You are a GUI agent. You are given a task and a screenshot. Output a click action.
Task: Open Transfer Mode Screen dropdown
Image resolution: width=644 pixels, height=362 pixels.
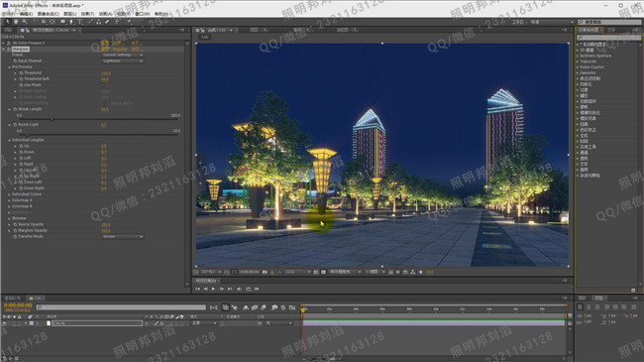tap(123, 236)
